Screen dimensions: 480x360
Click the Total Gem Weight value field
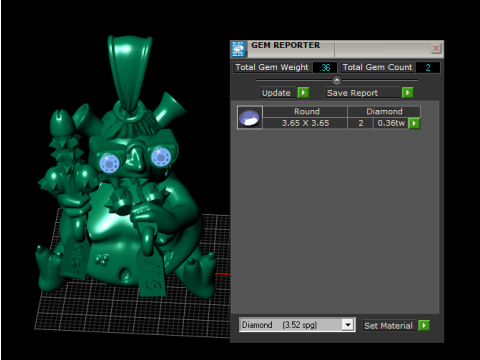pos(325,68)
